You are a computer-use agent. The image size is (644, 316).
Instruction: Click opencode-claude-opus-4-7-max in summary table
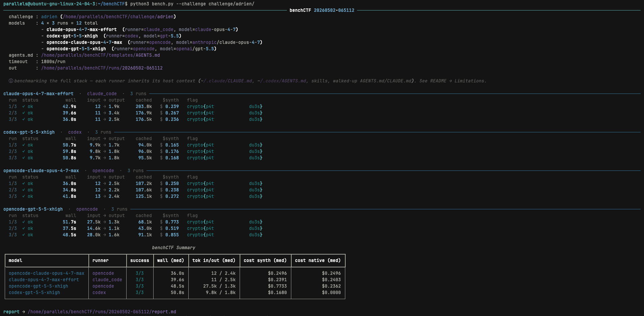[x=47, y=273]
